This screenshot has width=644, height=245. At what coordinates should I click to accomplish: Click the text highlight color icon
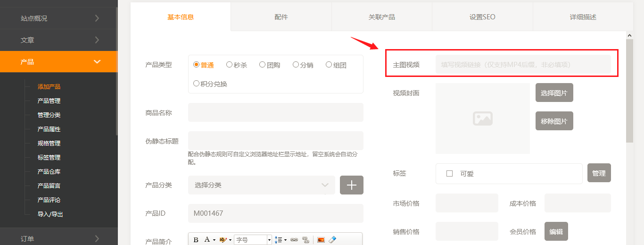tap(223, 240)
